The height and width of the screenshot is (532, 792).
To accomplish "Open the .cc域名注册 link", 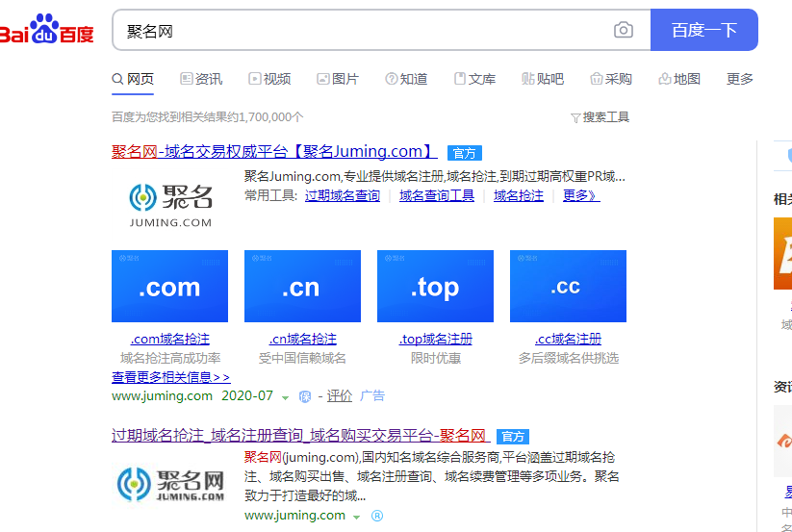I will click(x=568, y=340).
